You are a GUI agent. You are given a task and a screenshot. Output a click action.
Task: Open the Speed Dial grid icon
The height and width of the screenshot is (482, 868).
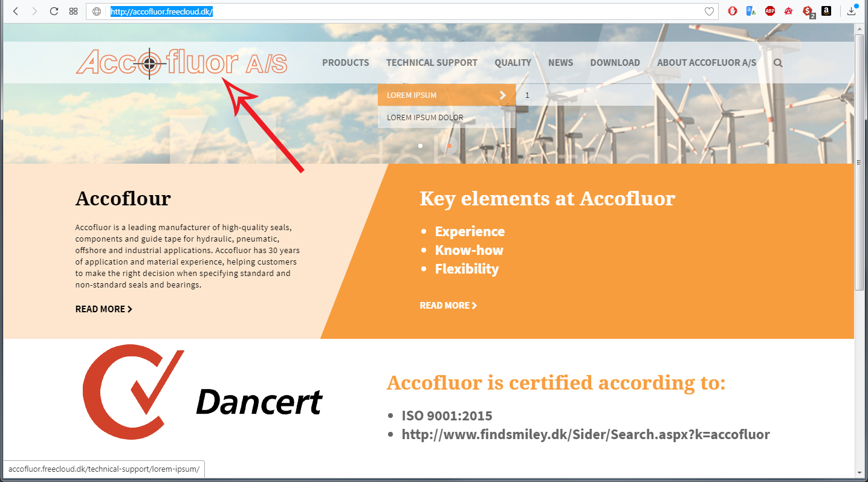point(73,11)
